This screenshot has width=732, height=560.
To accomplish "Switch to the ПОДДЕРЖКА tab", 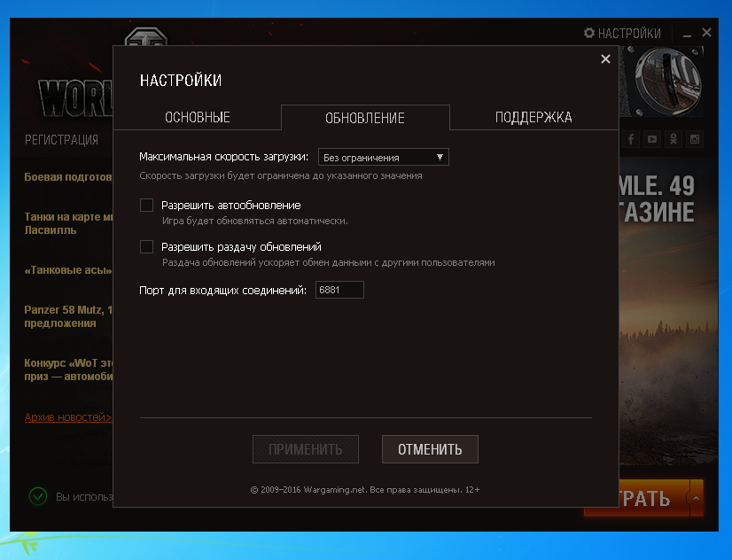I will 533,117.
